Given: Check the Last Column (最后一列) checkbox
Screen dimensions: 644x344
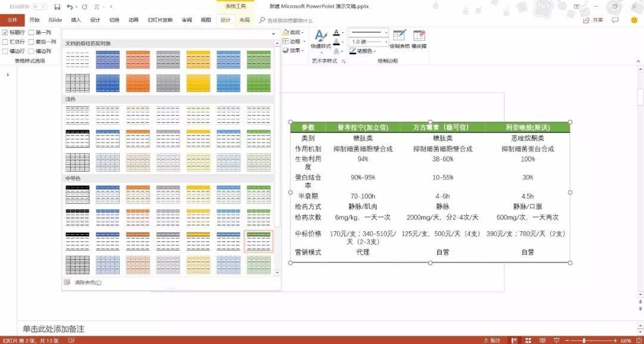Looking at the screenshot, I should pyautogui.click(x=31, y=42).
